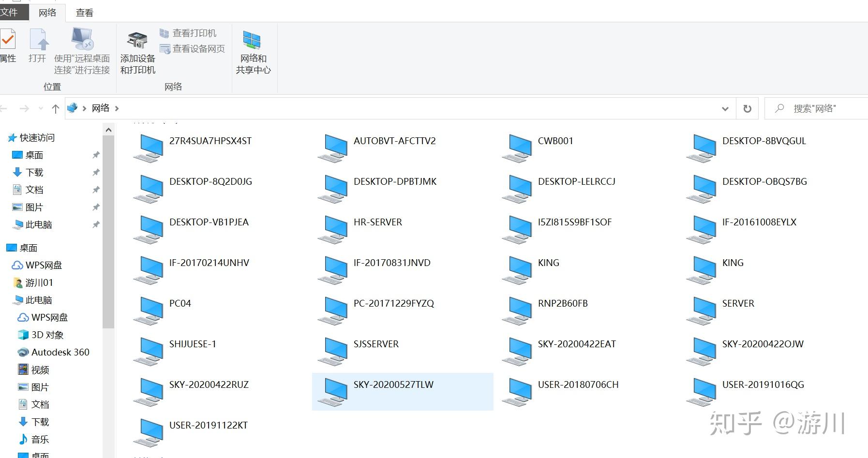
Task: Go forward with the forward arrow
Action: (x=24, y=108)
